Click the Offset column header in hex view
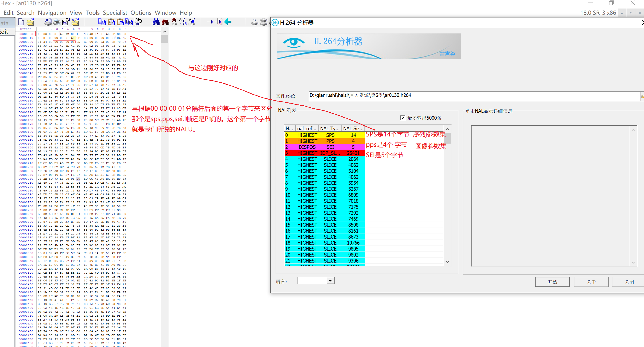The width and height of the screenshot is (644, 347). [x=26, y=29]
